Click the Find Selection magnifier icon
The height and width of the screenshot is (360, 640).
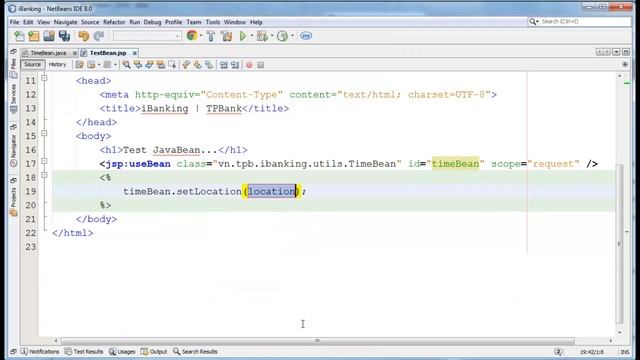[127, 64]
